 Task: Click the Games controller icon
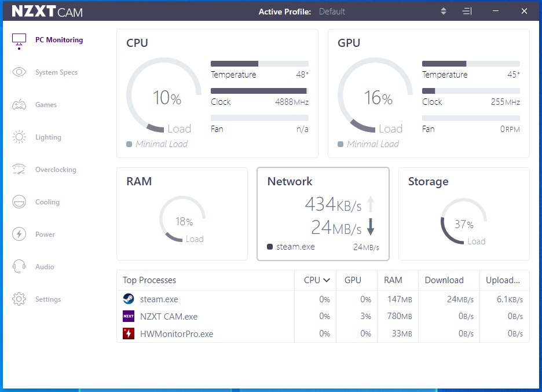(19, 105)
